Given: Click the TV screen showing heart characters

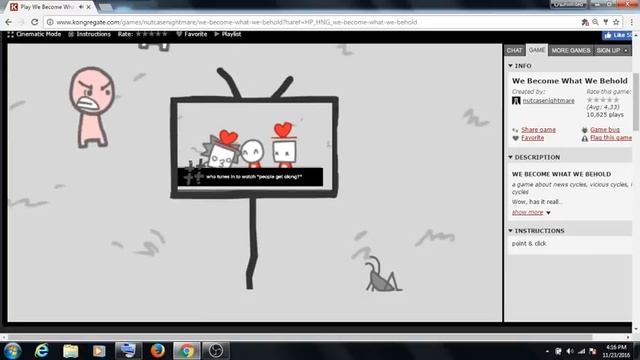Looking at the screenshot, I should point(254,148).
